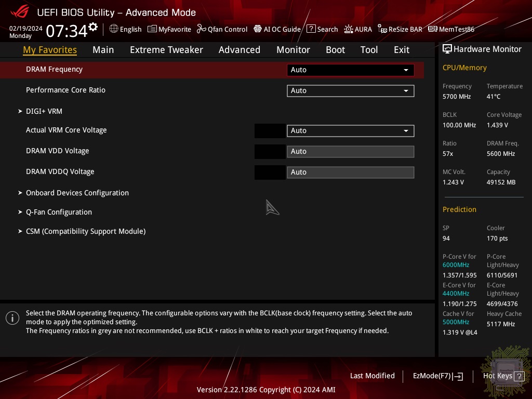
Task: Click the DRAM VDD Voltage input field
Action: [x=350, y=152]
